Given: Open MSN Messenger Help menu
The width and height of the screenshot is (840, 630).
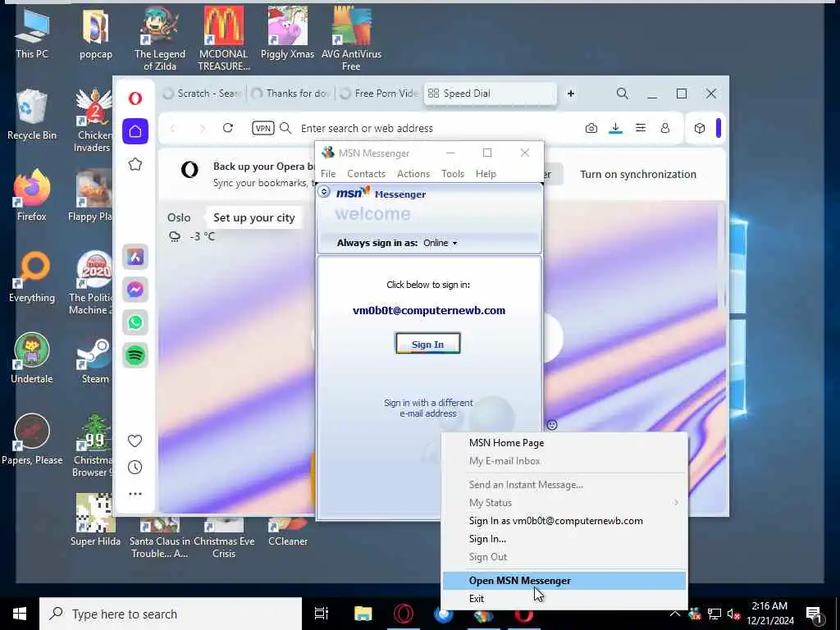Looking at the screenshot, I should (486, 174).
